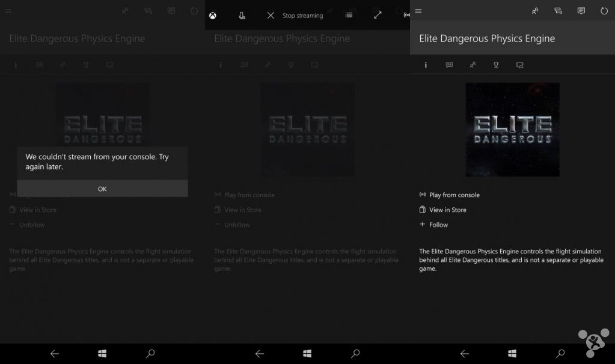This screenshot has width=615, height=364.
Task: Open the captures screen tab on right screen
Action: coord(519,65)
